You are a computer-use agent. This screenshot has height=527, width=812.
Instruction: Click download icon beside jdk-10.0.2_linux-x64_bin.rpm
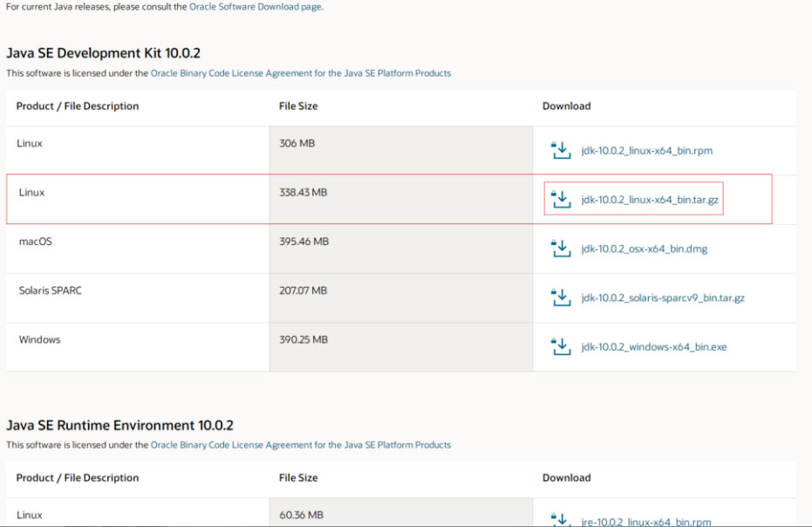point(560,150)
